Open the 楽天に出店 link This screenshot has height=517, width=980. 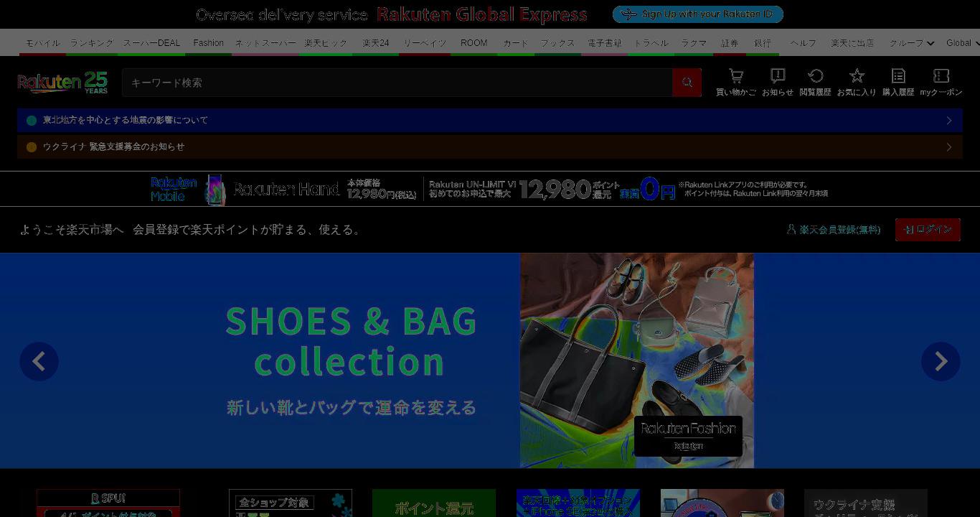click(852, 43)
